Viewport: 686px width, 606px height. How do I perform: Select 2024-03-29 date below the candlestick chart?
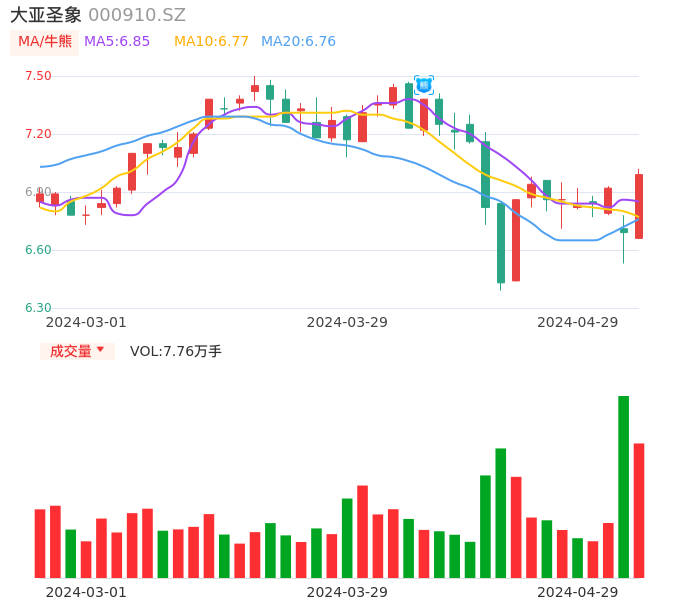point(347,322)
